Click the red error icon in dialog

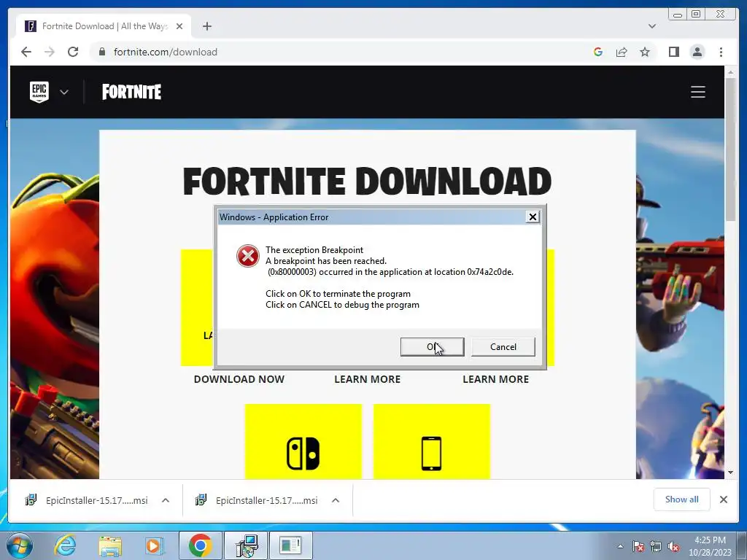tap(248, 256)
